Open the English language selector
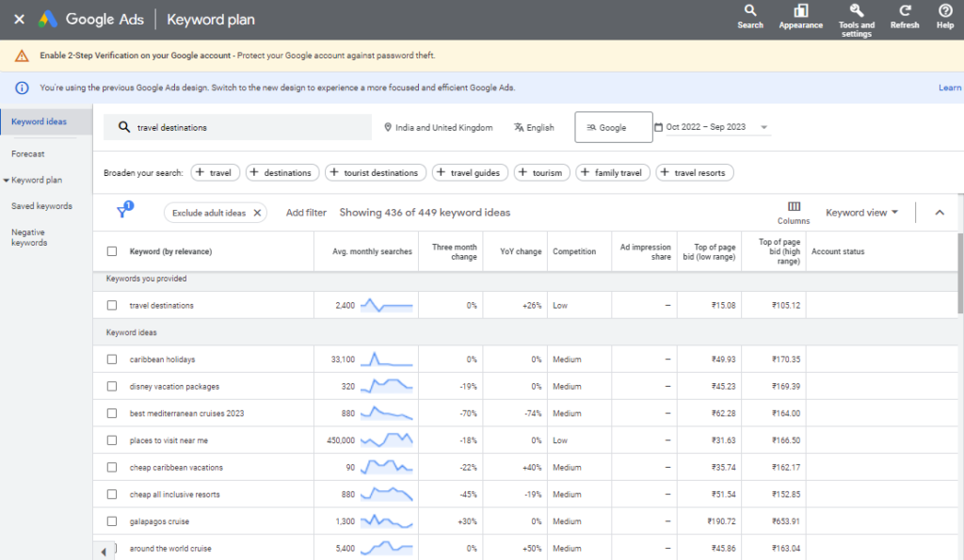 [534, 127]
